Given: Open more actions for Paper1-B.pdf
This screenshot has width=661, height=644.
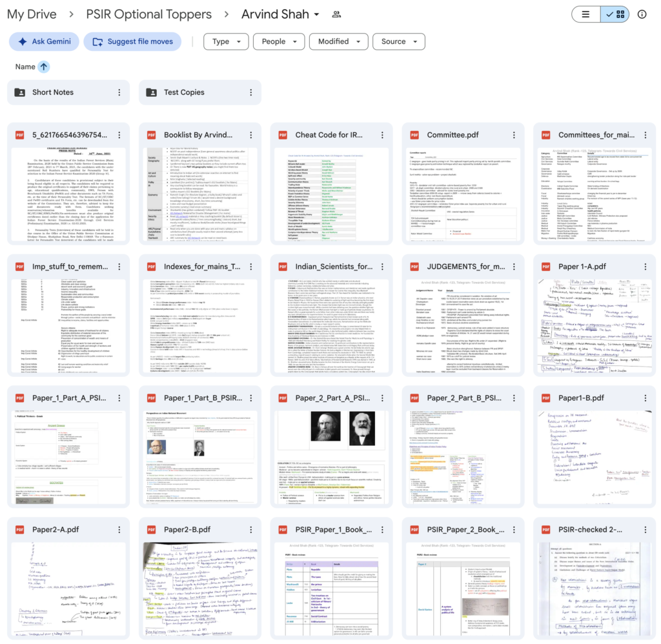Looking at the screenshot, I should pos(646,398).
